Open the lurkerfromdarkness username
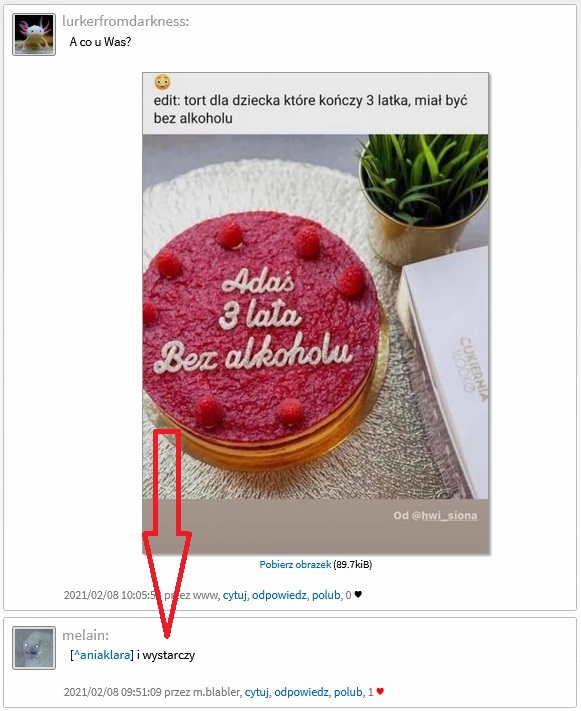The height and width of the screenshot is (711, 581). [126, 21]
